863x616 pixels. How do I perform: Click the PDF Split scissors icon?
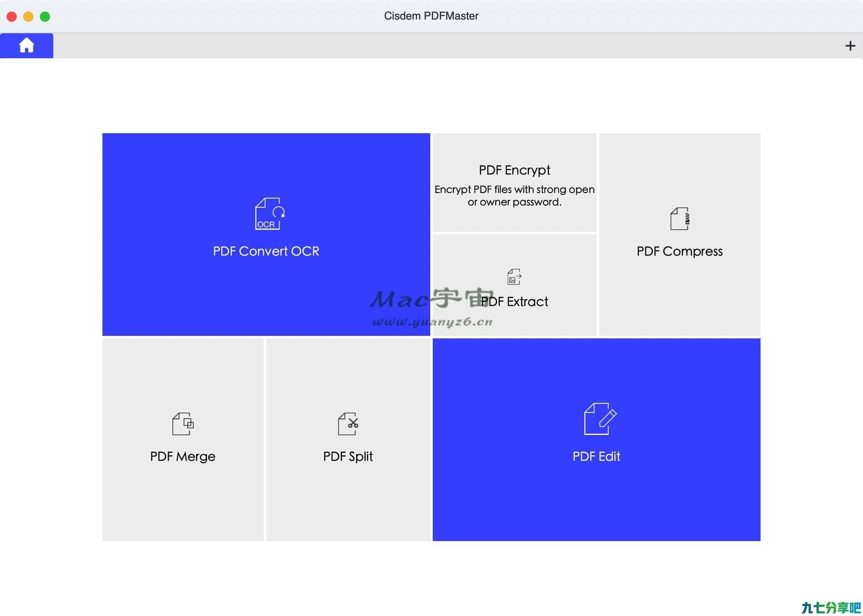tap(348, 424)
